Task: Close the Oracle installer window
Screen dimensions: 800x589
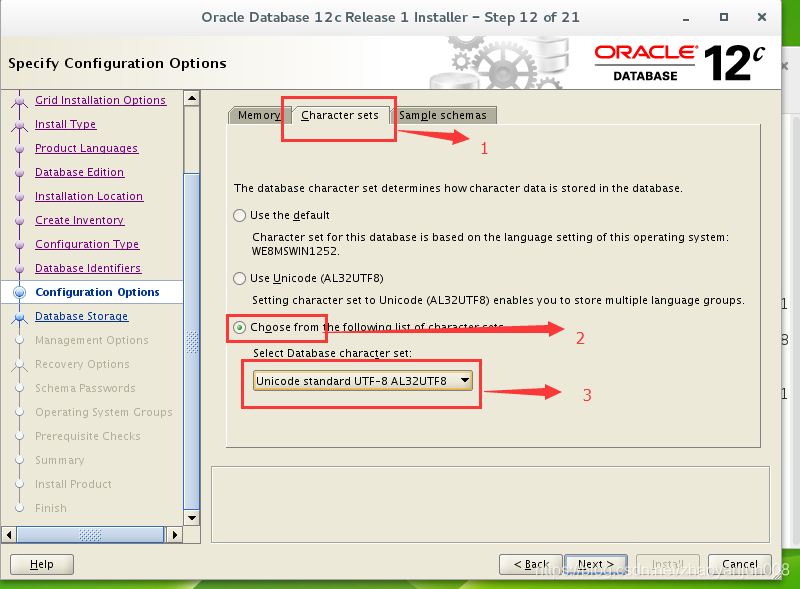Action: click(x=762, y=17)
